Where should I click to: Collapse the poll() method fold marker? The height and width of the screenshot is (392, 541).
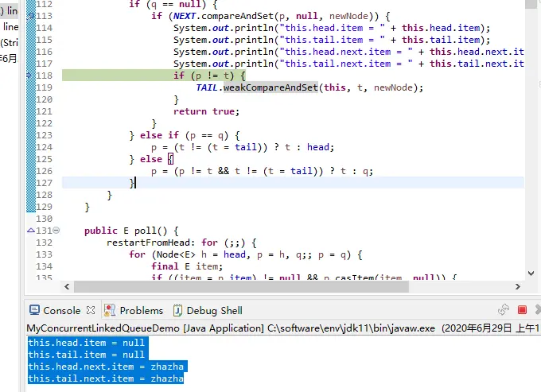[56, 230]
